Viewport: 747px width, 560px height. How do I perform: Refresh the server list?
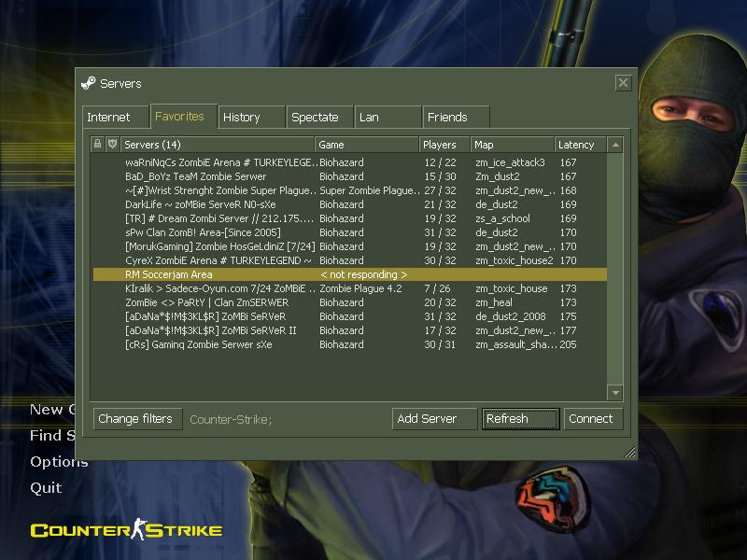(520, 418)
